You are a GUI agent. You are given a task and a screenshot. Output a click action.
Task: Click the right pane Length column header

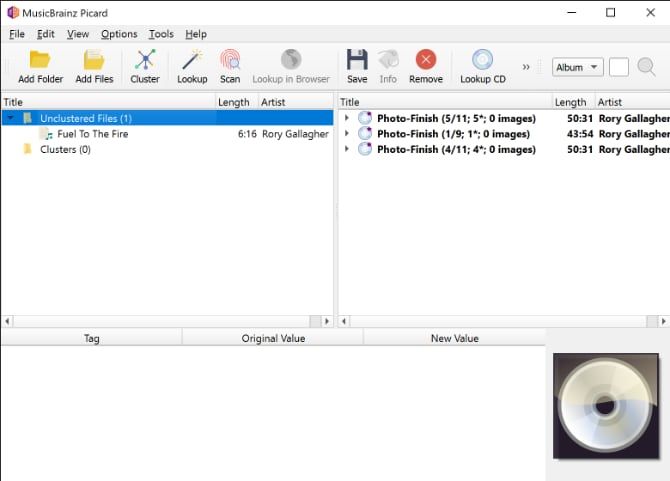[x=573, y=102]
